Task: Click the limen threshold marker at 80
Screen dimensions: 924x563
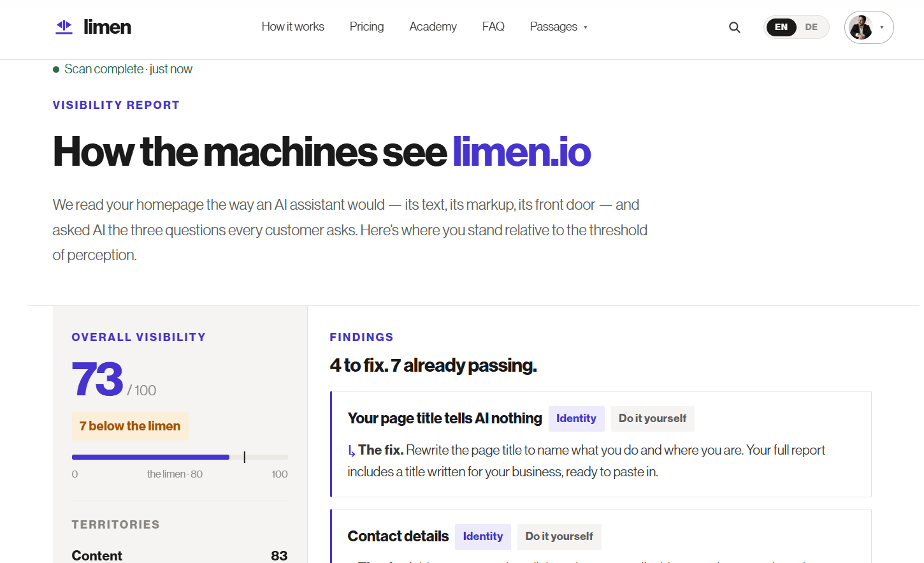Action: [x=245, y=457]
